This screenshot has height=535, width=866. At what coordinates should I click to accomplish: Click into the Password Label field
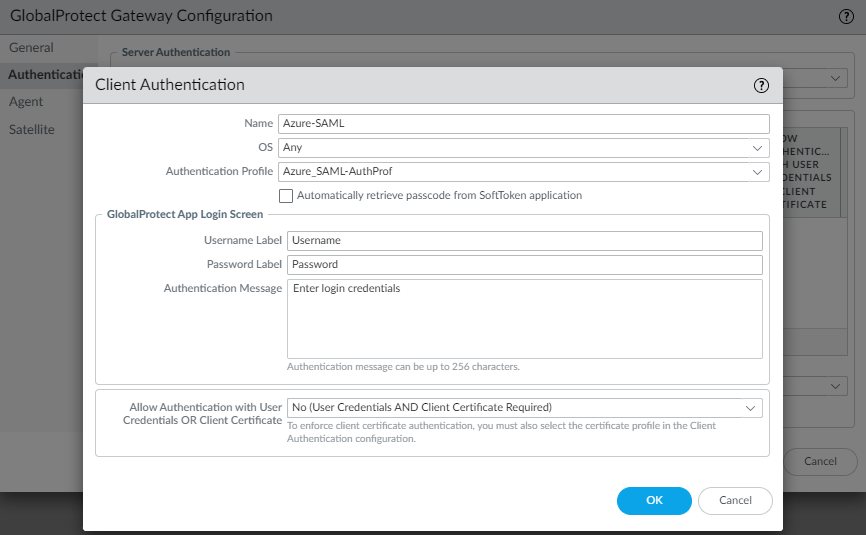coord(524,265)
